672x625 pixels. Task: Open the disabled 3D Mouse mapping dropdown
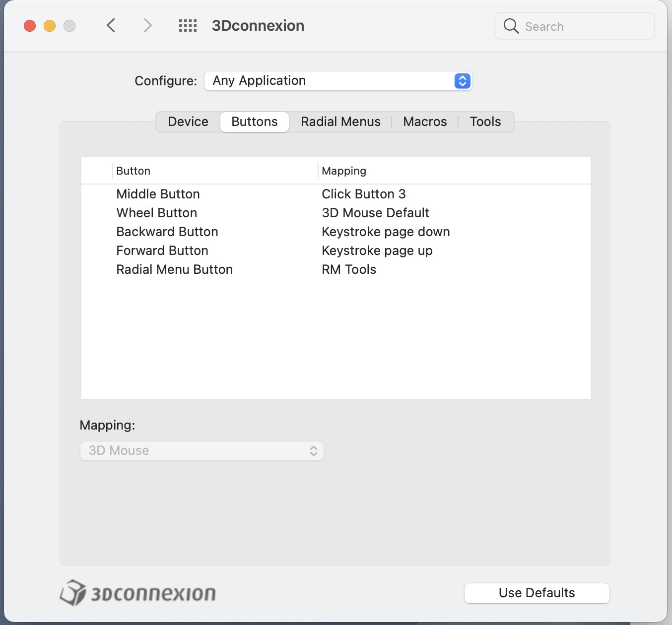point(202,451)
